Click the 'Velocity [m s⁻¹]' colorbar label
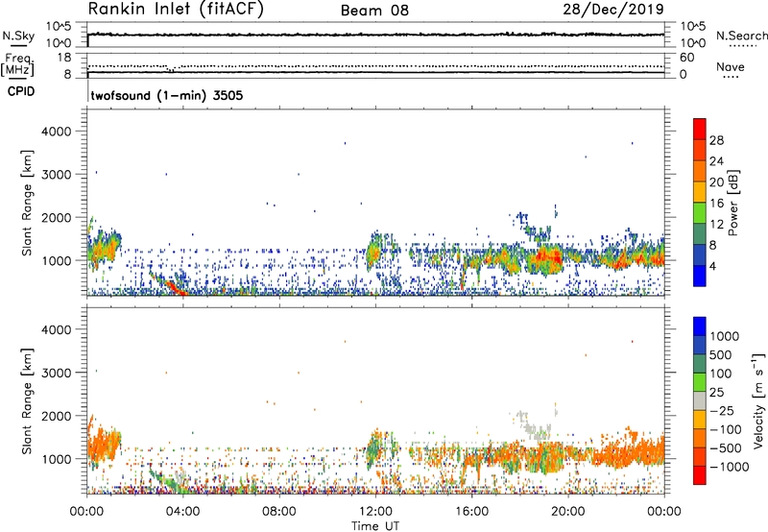This screenshot has height=532, width=768. [x=758, y=400]
